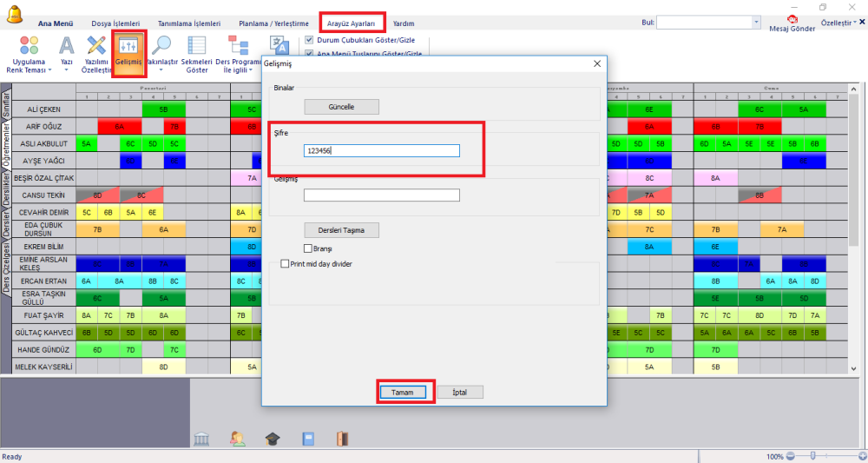Expand the Yazı font dropdown
Screen dimensions: 868x463
(x=67, y=70)
